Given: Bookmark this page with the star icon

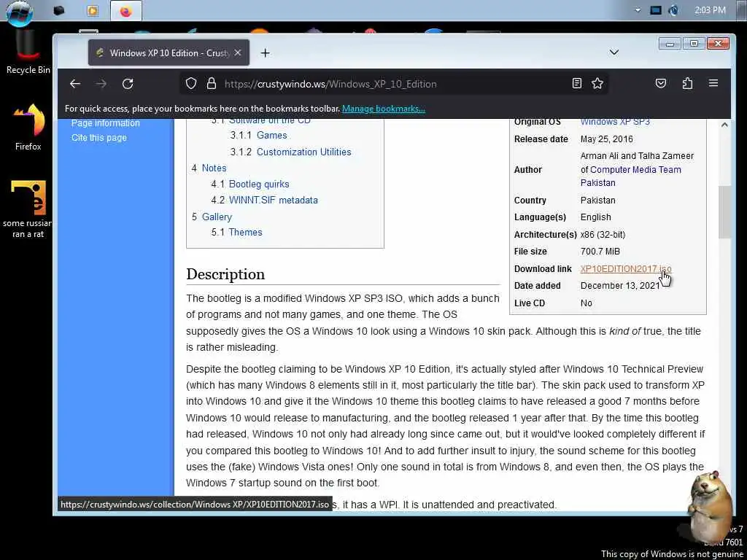Looking at the screenshot, I should 597,84.
